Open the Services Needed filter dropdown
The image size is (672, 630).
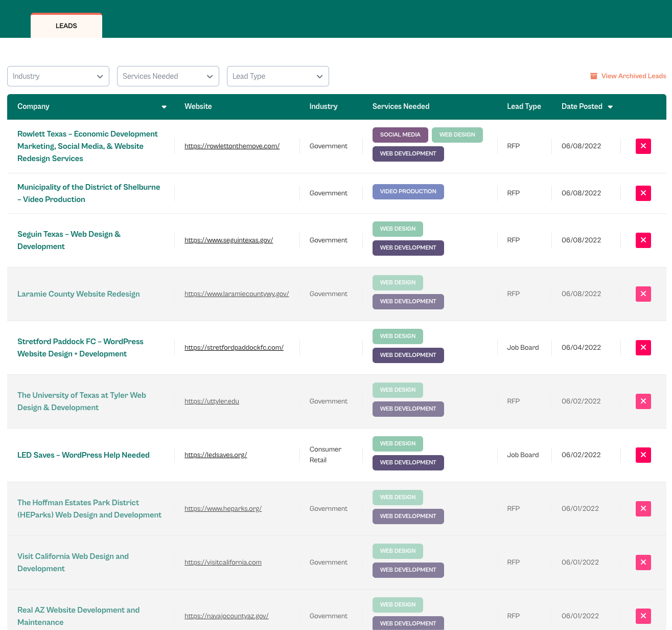[168, 76]
